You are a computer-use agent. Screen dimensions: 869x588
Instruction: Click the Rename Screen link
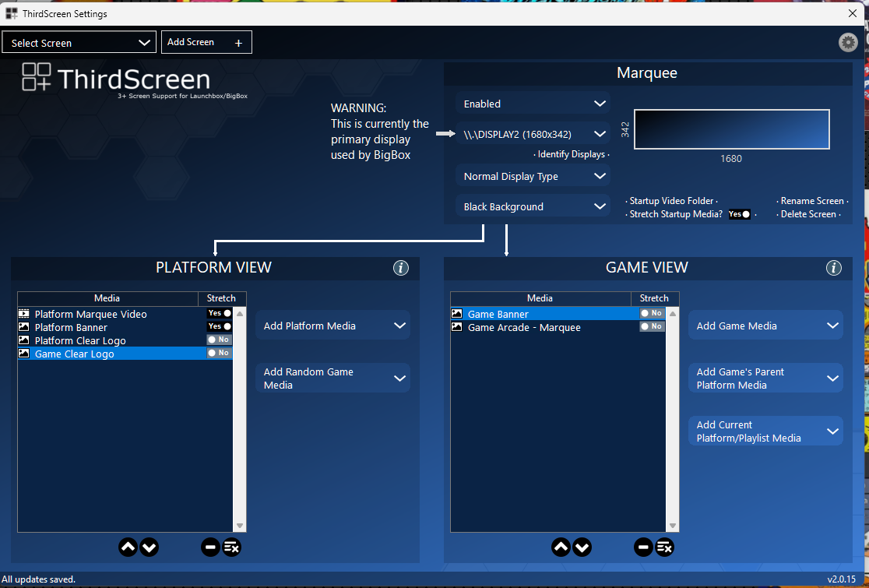pyautogui.click(x=812, y=201)
